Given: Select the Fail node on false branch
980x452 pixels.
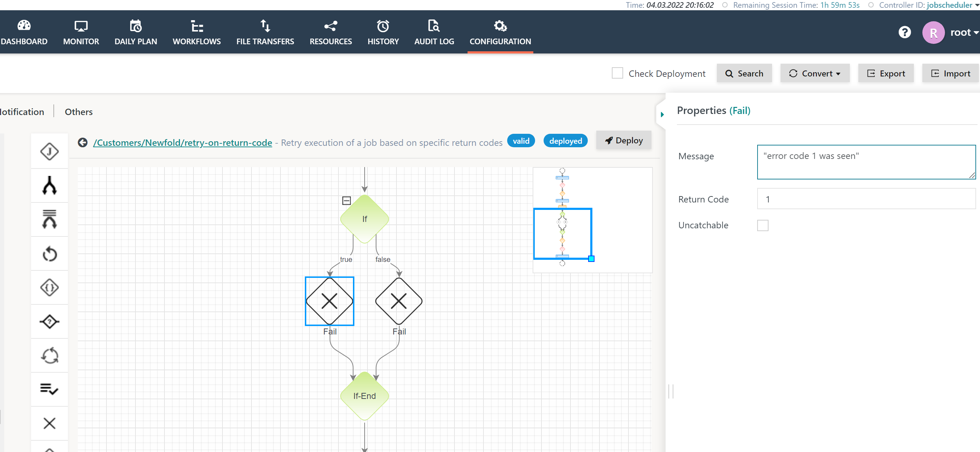Looking at the screenshot, I should [x=399, y=301].
